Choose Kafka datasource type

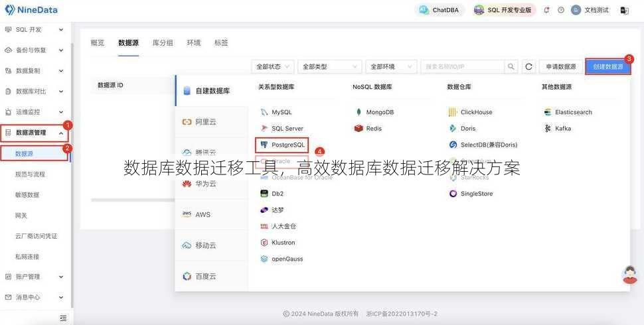tap(557, 129)
